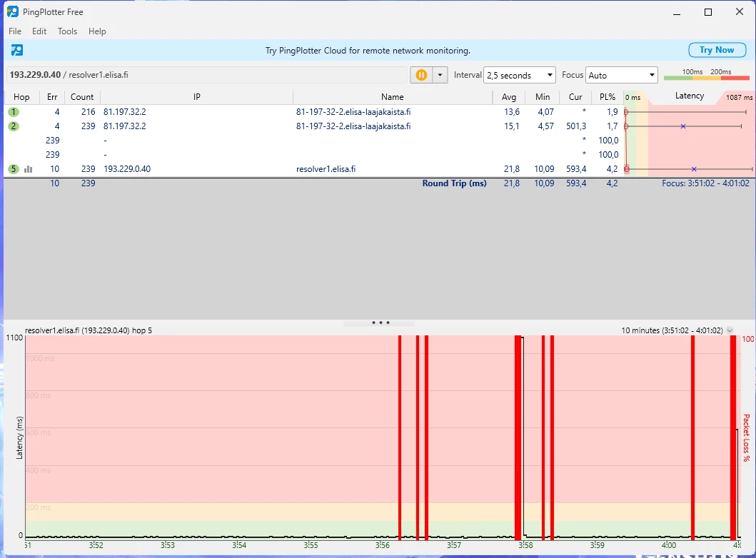Image resolution: width=756 pixels, height=558 pixels.
Task: Toggle the hop 5 timeline graph bars icon
Action: coord(29,169)
